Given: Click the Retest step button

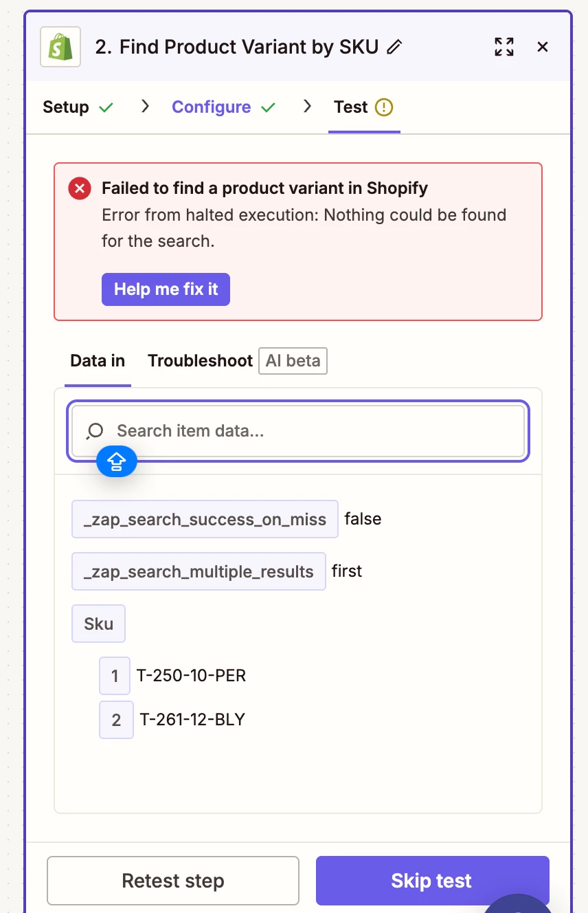Looking at the screenshot, I should [173, 881].
